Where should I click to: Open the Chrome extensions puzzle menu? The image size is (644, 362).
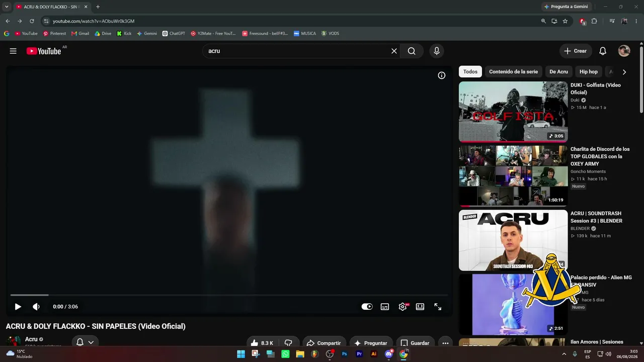click(x=594, y=21)
